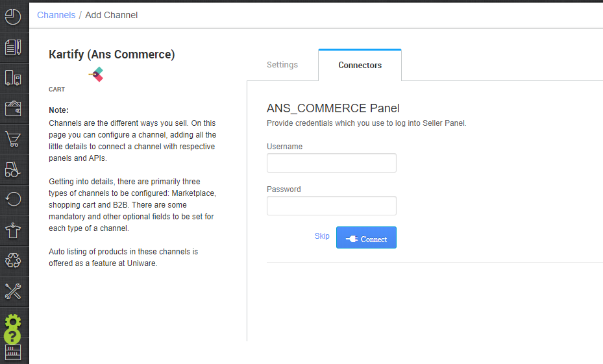Open the recycle sidebar icon
This screenshot has height=364, width=603.
[13, 261]
